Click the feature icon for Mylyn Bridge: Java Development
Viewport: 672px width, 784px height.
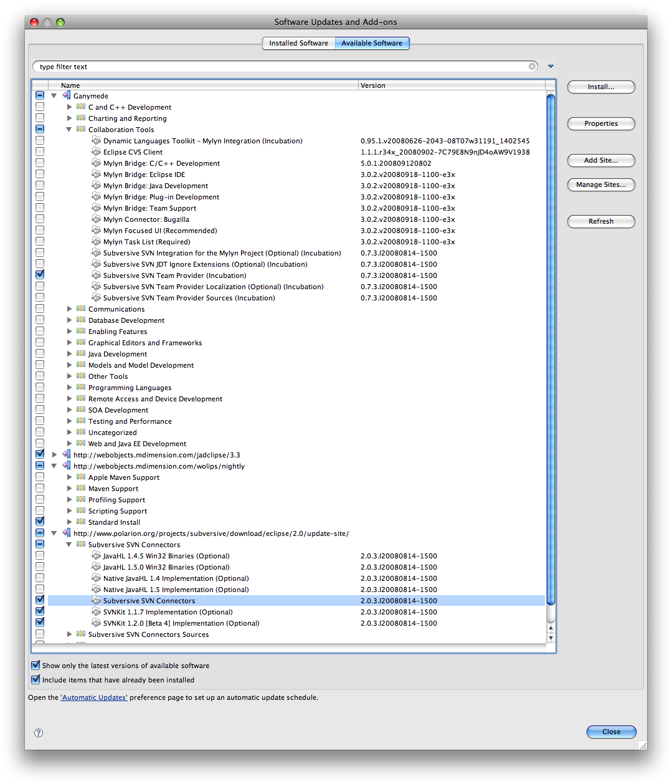96,186
